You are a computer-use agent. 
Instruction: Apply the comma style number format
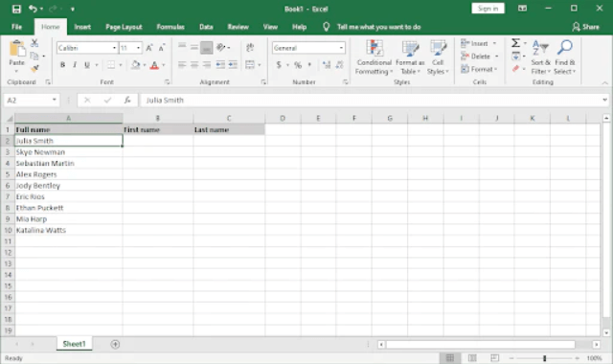point(309,65)
